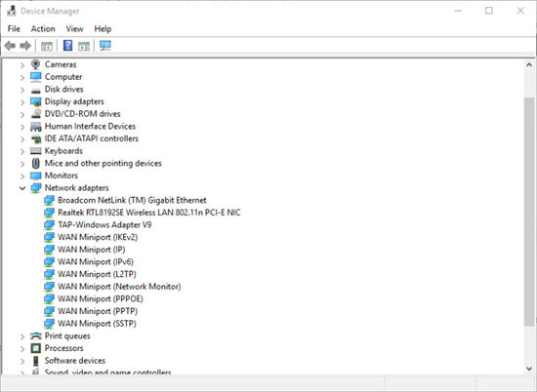
Task: Click the Mice and other pointing devices icon
Action: click(35, 163)
